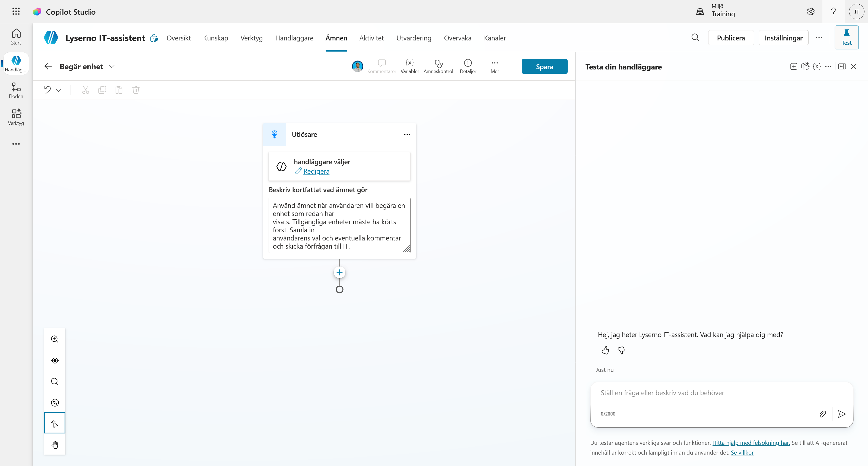Run Ämneskontroll topic checker

[x=439, y=66]
